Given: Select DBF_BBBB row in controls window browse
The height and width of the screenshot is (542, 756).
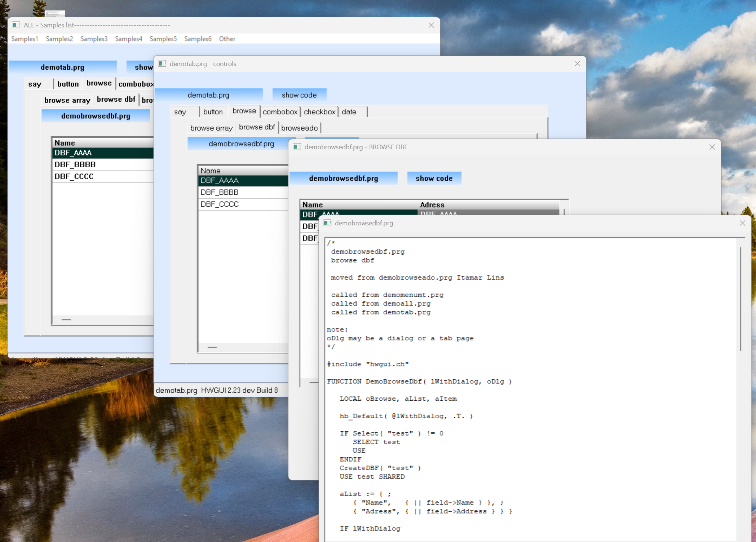Looking at the screenshot, I should coord(219,192).
